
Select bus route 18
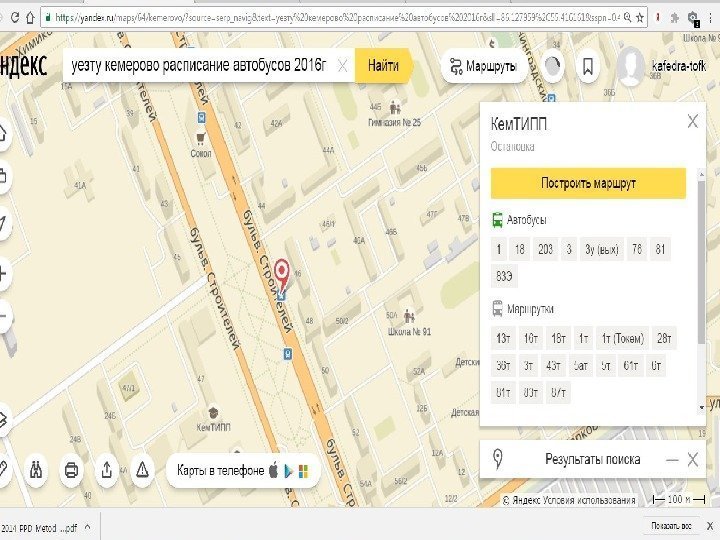click(519, 249)
